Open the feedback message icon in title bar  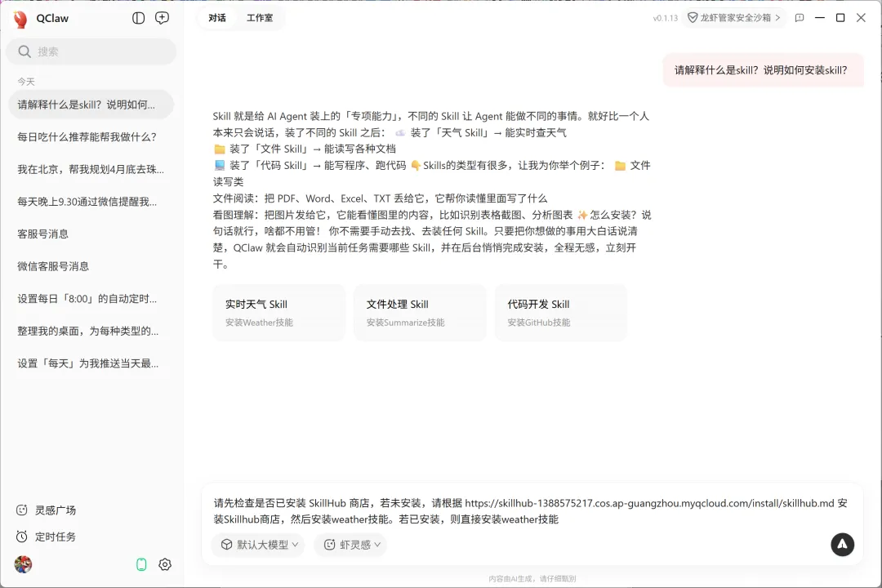tap(800, 18)
